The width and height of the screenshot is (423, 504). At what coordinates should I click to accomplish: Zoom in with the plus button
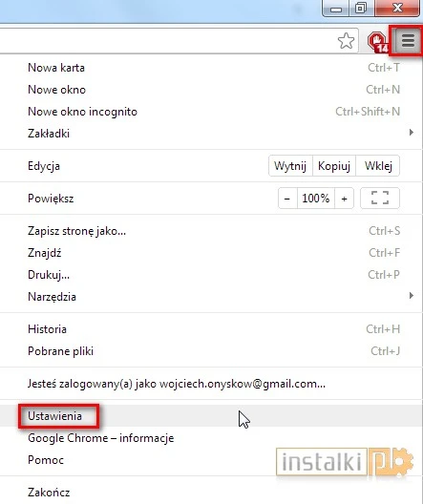[345, 199]
